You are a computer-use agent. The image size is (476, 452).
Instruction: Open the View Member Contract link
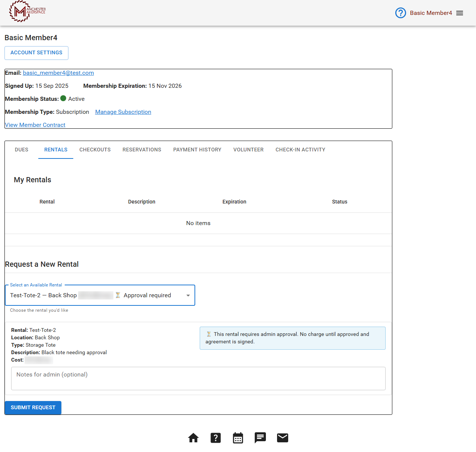(35, 125)
